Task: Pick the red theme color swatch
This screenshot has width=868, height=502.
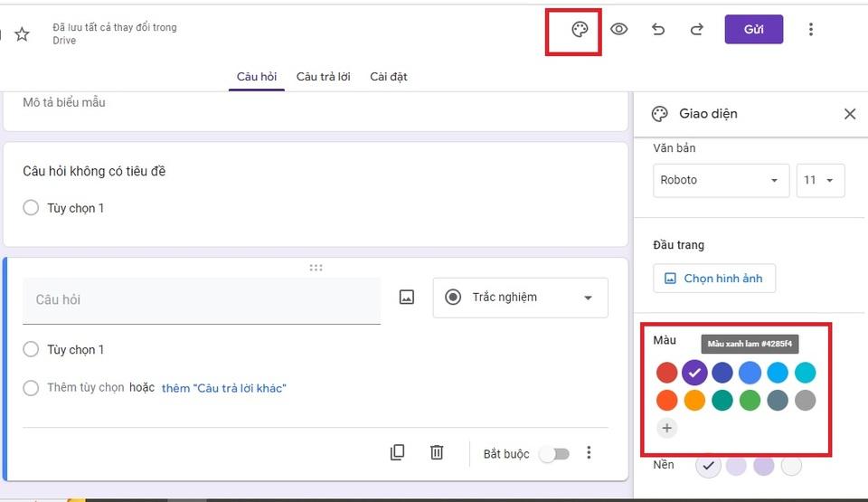Action: [666, 372]
